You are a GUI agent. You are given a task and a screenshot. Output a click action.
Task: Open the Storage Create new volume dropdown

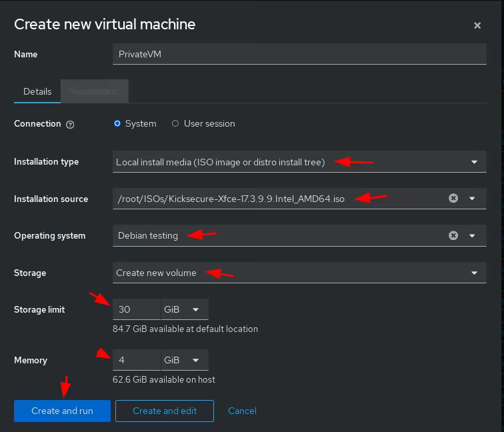(299, 273)
